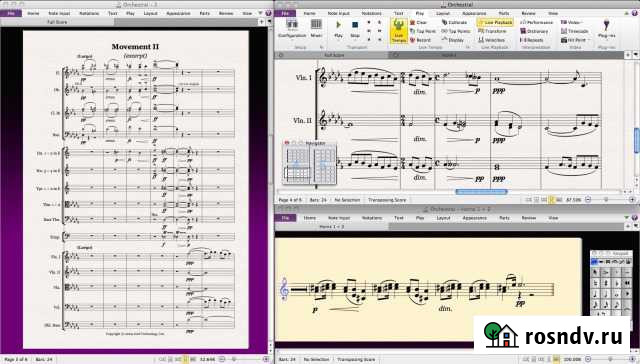Click the Stop transport button
The image size is (640, 364).
355,29
